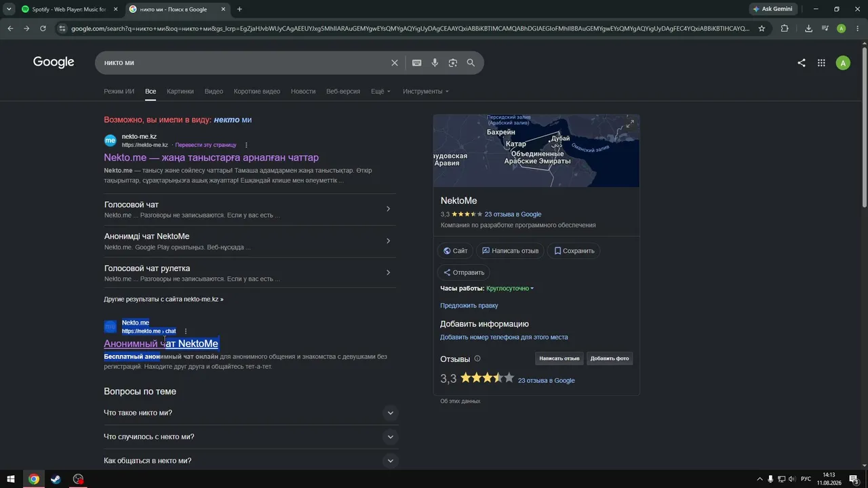Viewport: 868px width, 488px height.
Task: Start voice search with the microphone icon
Action: coord(435,63)
